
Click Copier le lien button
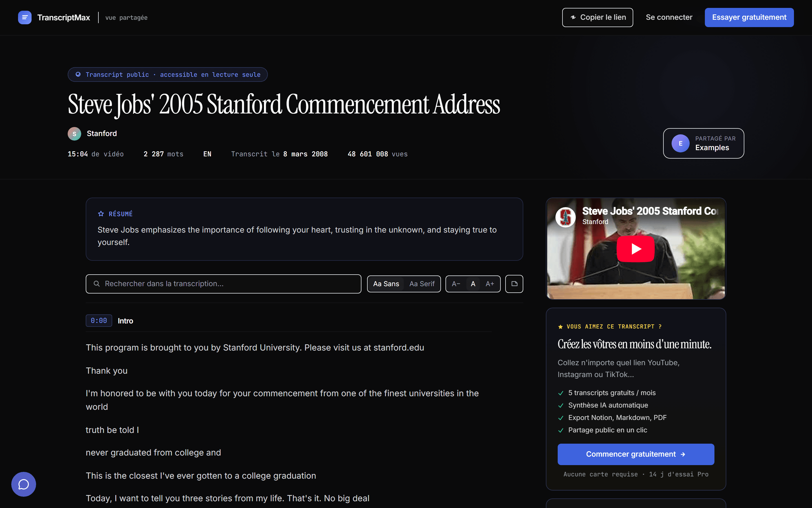click(x=598, y=17)
